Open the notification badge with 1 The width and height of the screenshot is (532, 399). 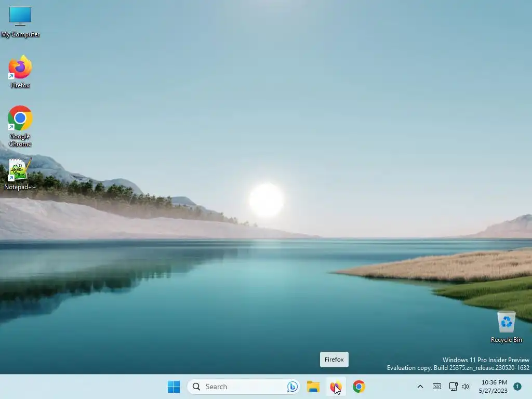pos(517,387)
